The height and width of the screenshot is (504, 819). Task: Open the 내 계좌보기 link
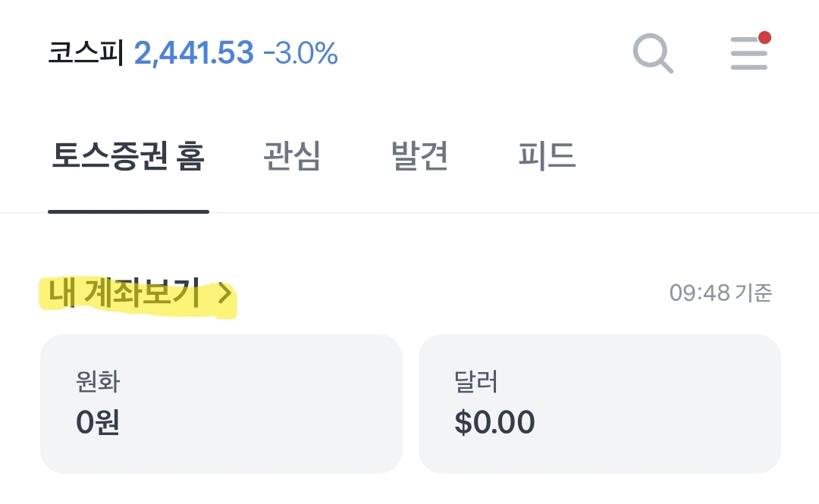pyautogui.click(x=140, y=293)
